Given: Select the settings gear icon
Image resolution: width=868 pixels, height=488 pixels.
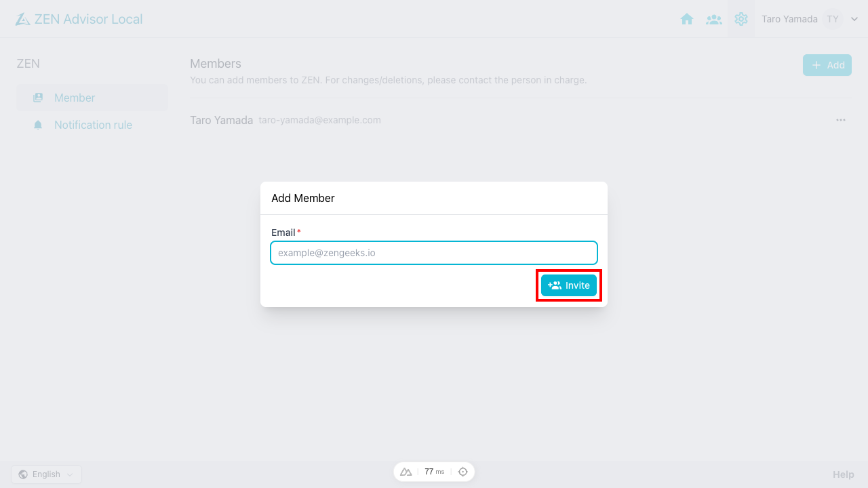Looking at the screenshot, I should pyautogui.click(x=741, y=19).
